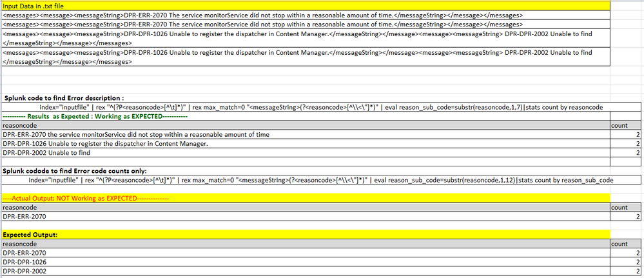
Task: Click the count header in the Actual Output table
Action: click(619, 208)
